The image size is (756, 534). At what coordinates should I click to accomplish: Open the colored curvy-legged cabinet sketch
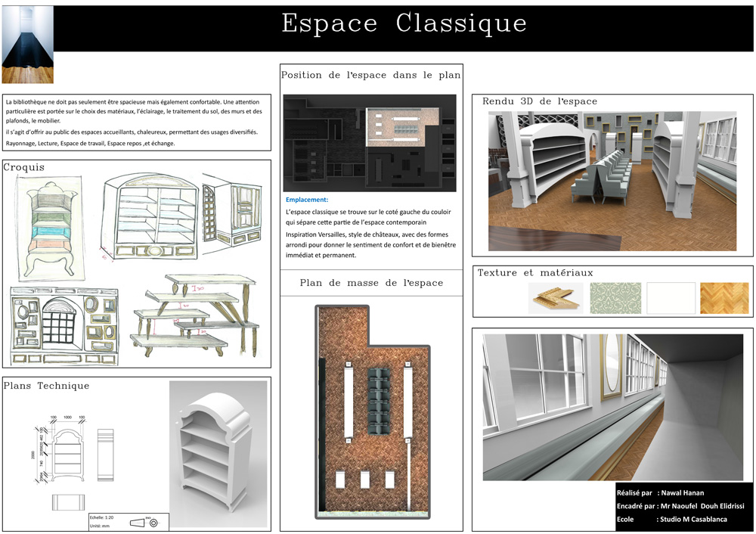tap(51, 228)
